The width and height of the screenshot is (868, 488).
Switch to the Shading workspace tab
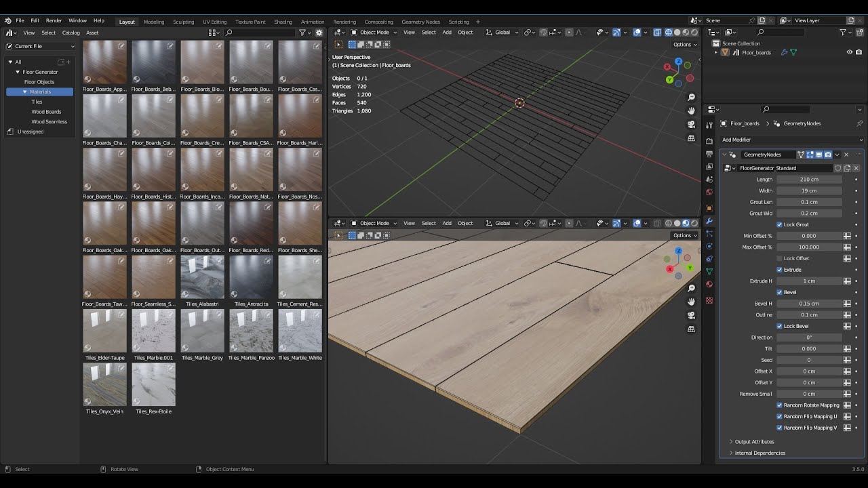coord(283,21)
